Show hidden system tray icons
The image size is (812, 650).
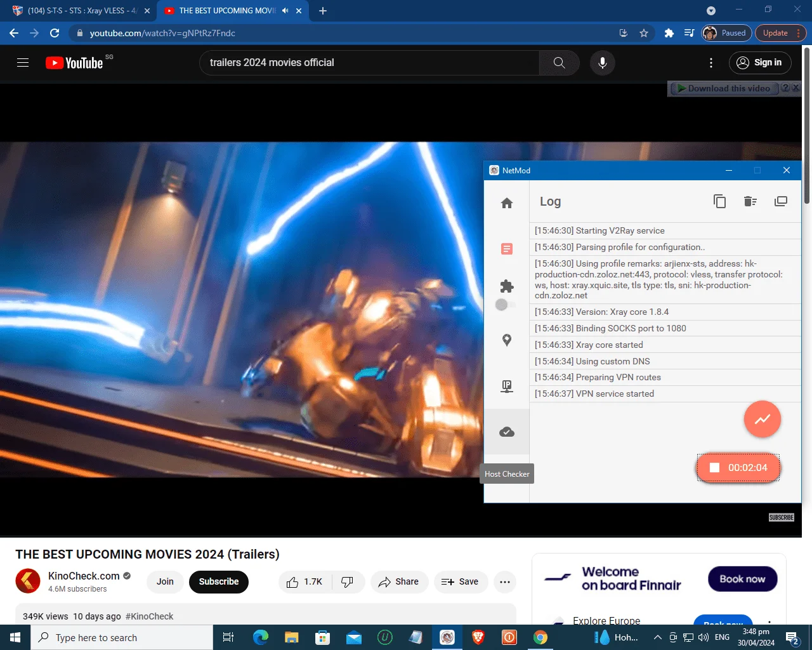click(x=658, y=637)
